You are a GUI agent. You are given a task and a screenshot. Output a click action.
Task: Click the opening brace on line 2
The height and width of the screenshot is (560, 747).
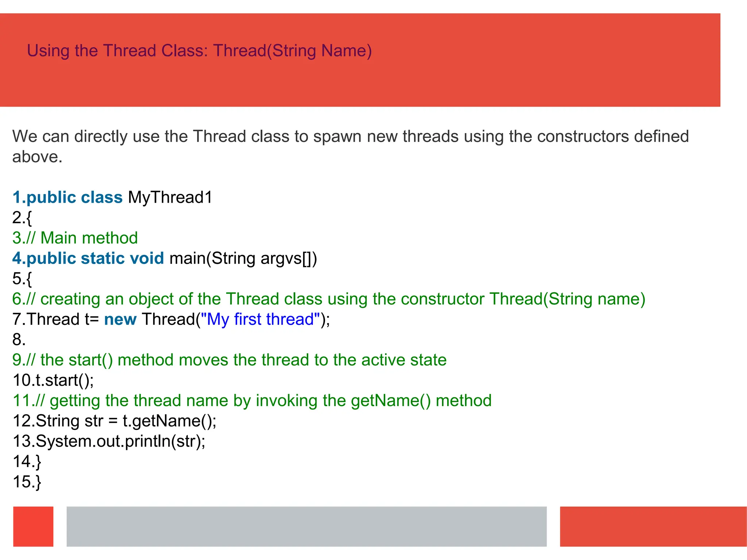point(22,218)
